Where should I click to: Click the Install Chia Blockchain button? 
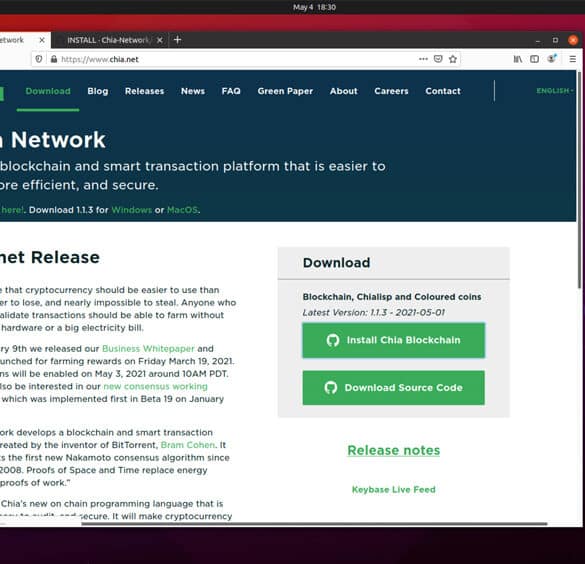[x=394, y=340]
